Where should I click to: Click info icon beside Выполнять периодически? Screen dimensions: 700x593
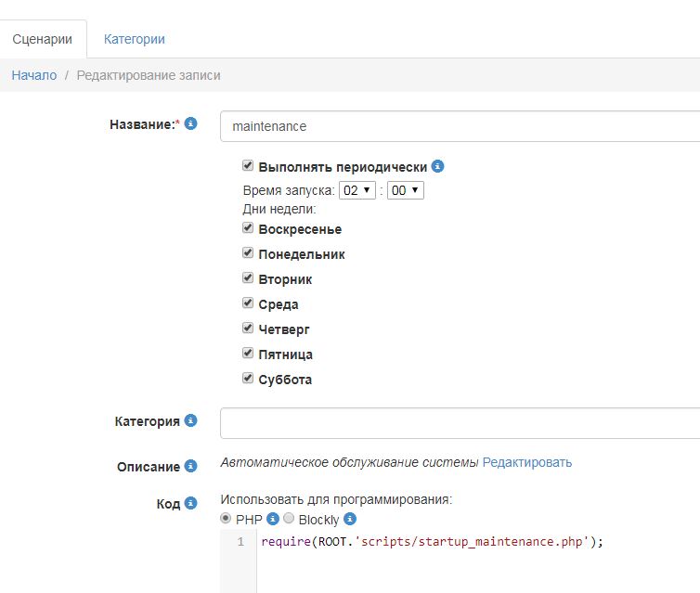coord(438,167)
